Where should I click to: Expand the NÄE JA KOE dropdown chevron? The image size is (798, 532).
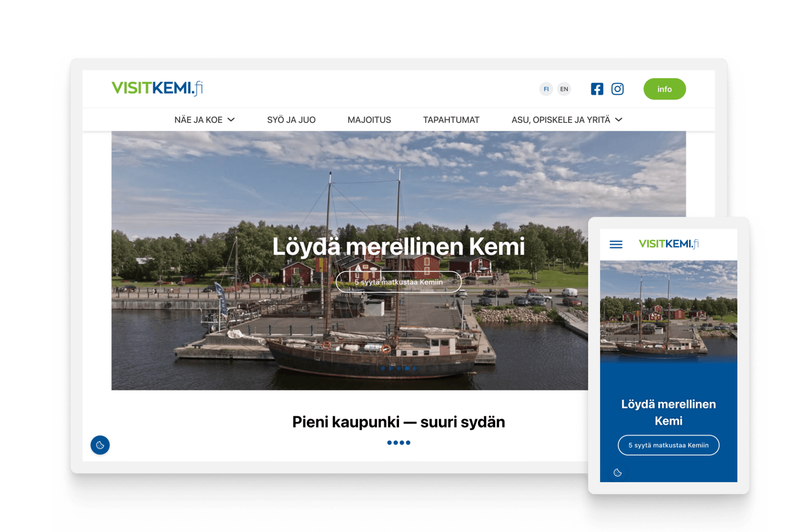(232, 120)
